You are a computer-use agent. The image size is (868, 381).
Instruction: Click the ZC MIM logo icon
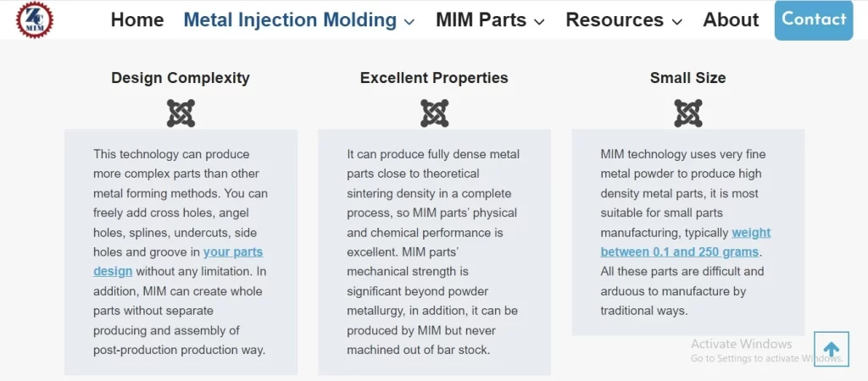35,19
